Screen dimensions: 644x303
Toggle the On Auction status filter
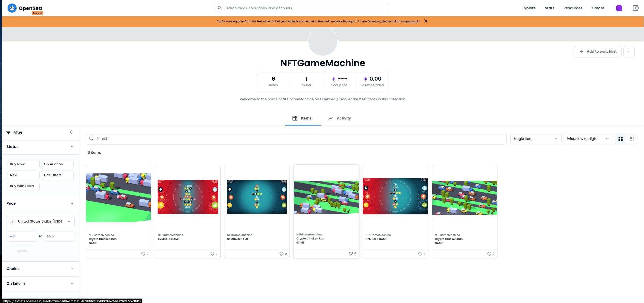pyautogui.click(x=57, y=164)
